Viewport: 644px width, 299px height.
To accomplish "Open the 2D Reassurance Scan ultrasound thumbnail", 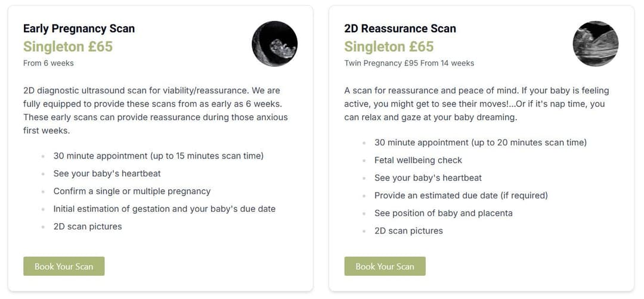I will pos(596,43).
